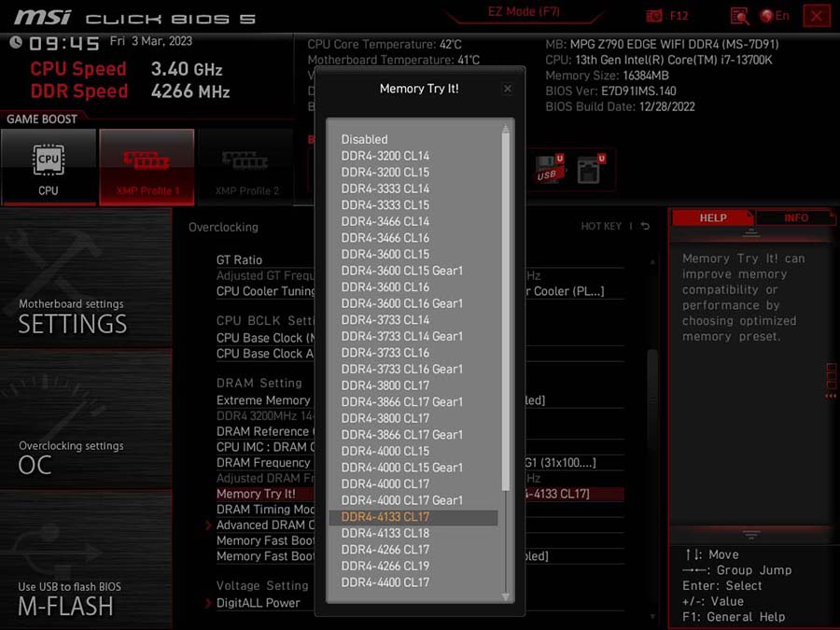Choose DDR4-3600 CL16 Gear1 preset
Viewport: 840px width, 630px height.
[x=401, y=303]
